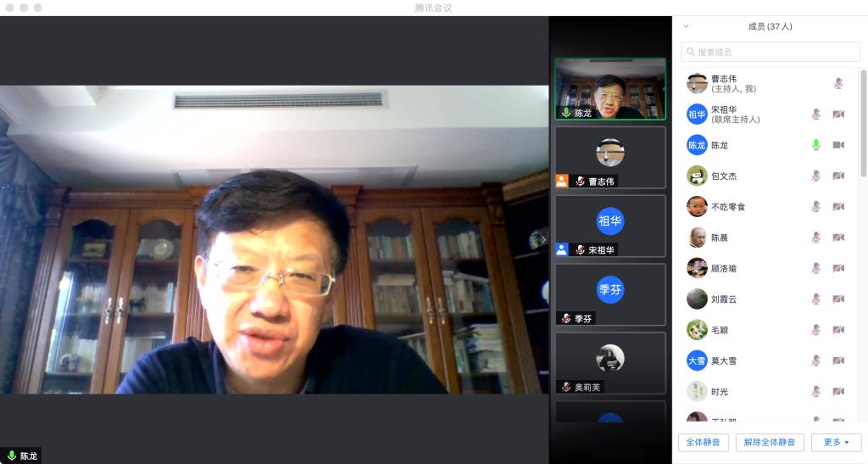Toggle 顾洛瑜's camera in member list
The height and width of the screenshot is (464, 868).
coord(837,268)
